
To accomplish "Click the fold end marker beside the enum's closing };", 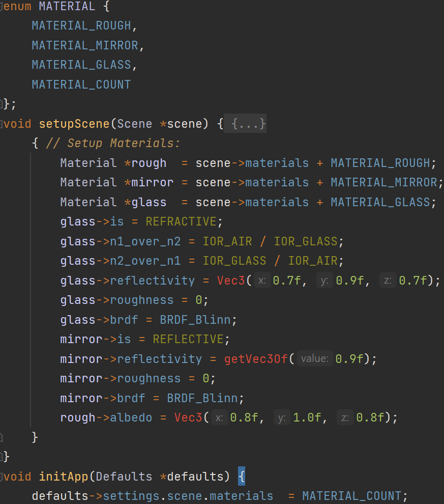I will coord(2,103).
